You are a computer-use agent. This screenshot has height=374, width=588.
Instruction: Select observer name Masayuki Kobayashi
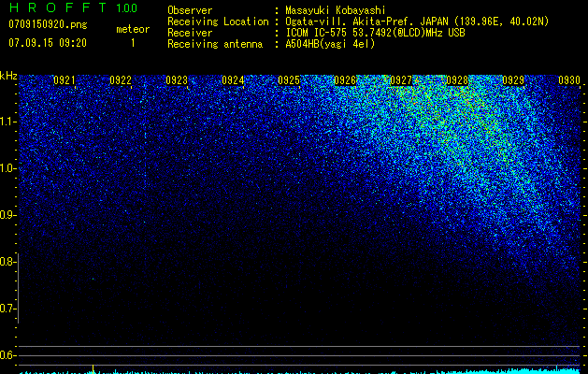pos(336,10)
